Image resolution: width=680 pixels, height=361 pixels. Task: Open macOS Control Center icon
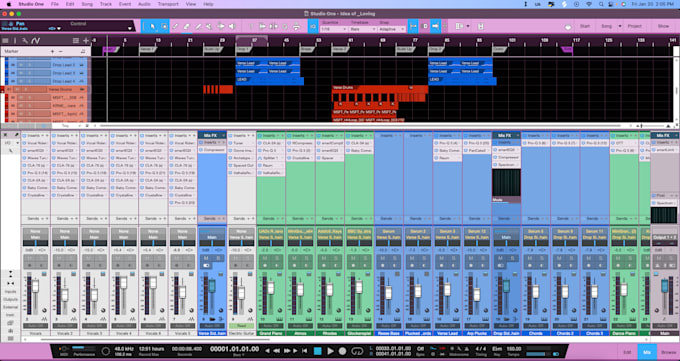(612, 4)
